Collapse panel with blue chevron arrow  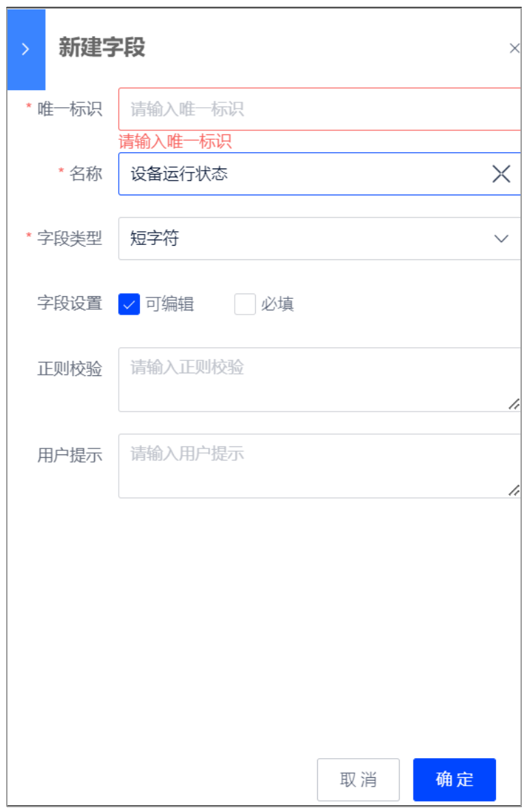[x=26, y=49]
